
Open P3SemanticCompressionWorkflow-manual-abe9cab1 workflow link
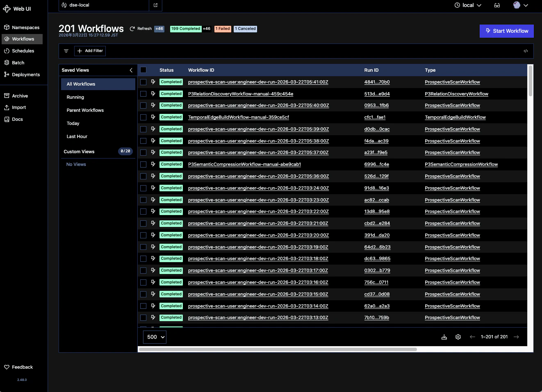244,165
